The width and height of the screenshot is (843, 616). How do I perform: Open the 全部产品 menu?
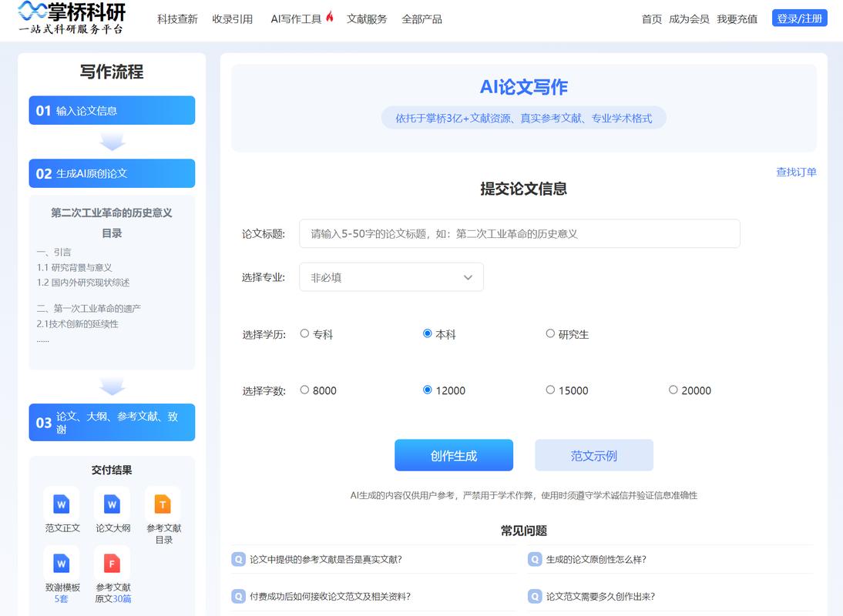tap(421, 19)
